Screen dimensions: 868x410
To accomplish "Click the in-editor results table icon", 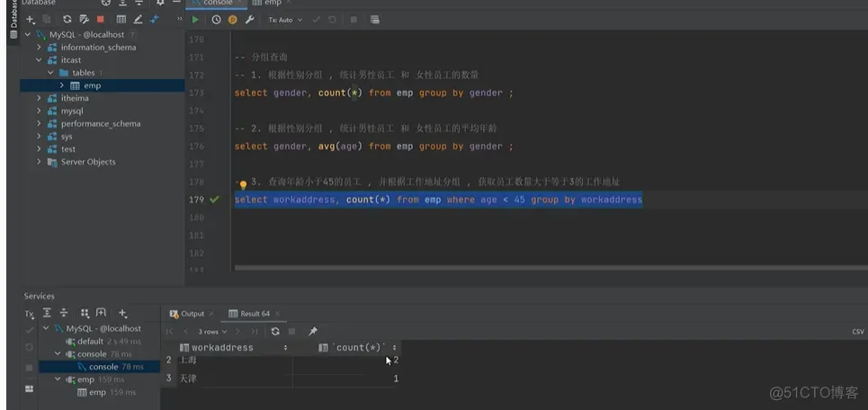I will coord(375,20).
